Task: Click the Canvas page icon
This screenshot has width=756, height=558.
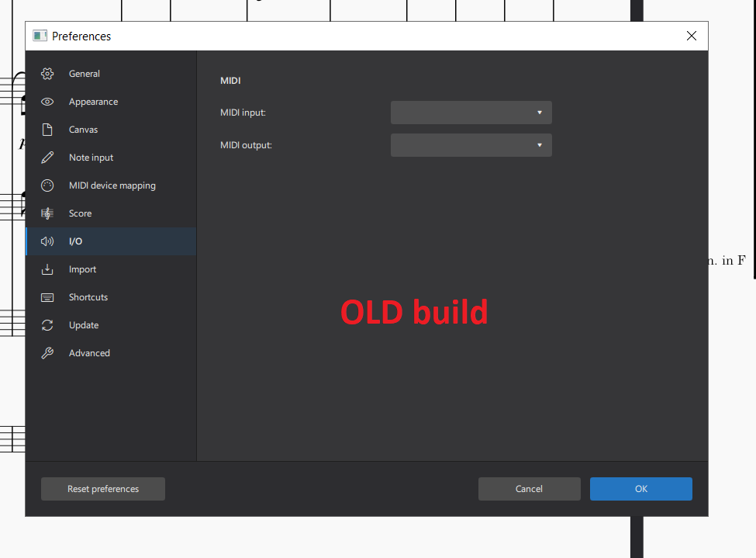Action: click(x=47, y=130)
